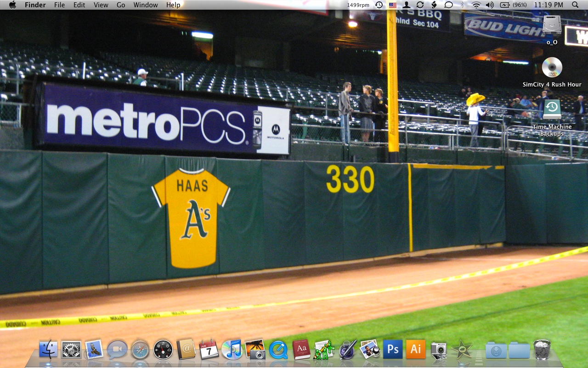Viewport: 588px width, 368px height.
Task: Open iChat from the Dock
Action: click(117, 350)
